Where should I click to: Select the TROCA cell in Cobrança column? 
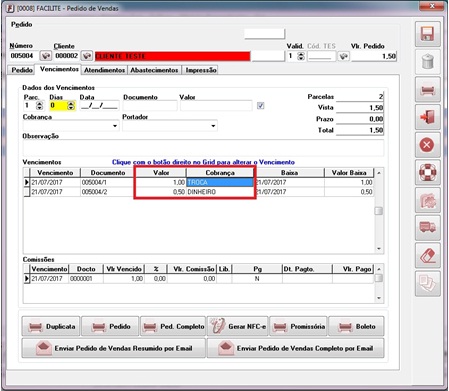tap(220, 182)
